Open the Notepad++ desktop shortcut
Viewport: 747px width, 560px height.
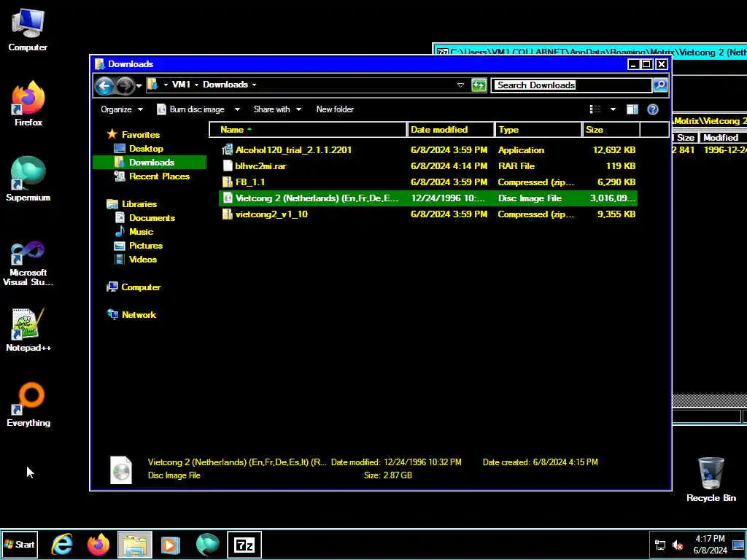[x=28, y=330]
